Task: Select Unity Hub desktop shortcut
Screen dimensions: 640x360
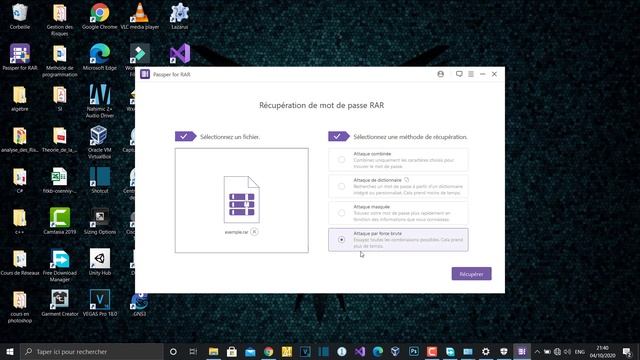Action: point(100,262)
